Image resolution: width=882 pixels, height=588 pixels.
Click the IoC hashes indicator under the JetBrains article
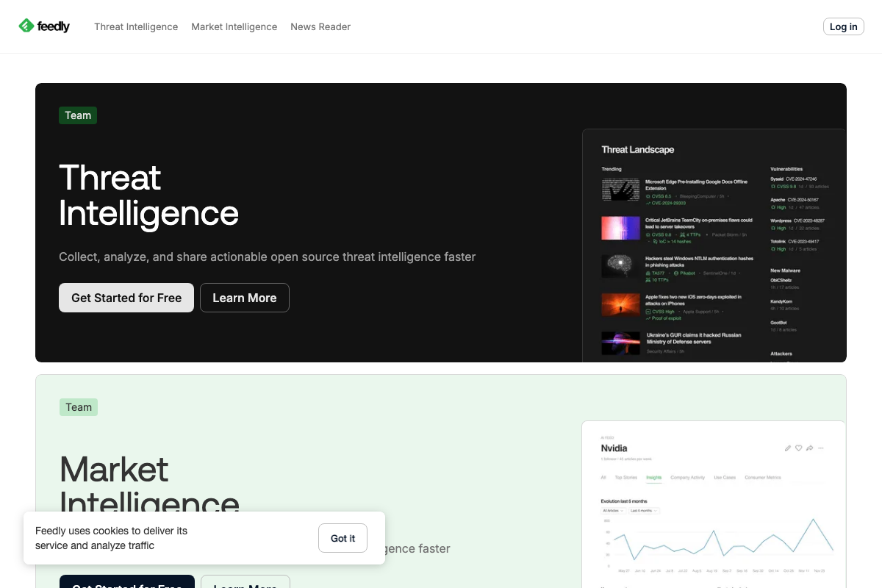pos(674,242)
